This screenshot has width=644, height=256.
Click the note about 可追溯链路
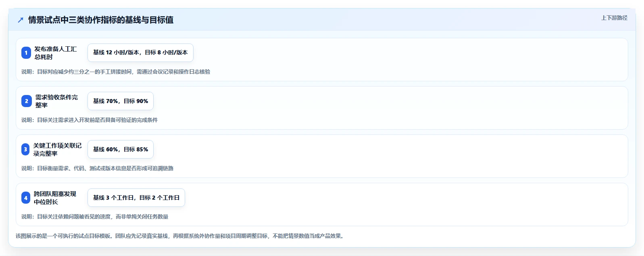coord(97,168)
